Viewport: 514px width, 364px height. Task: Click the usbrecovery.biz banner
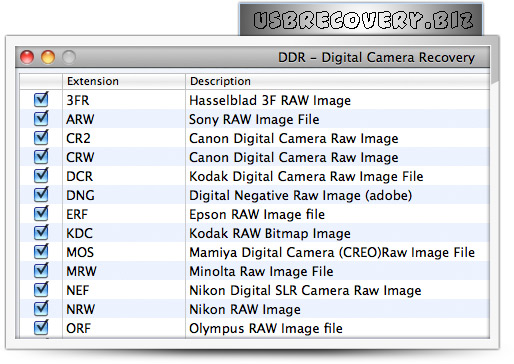361,19
